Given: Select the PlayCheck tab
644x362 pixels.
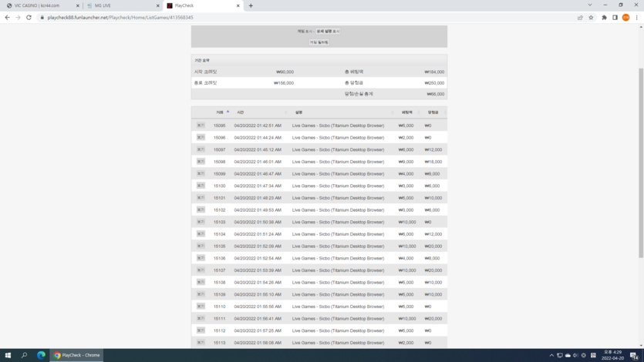Looking at the screenshot, I should coord(203,5).
